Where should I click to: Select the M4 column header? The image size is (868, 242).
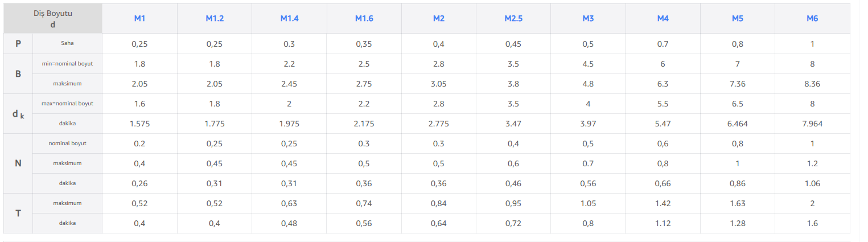663,18
